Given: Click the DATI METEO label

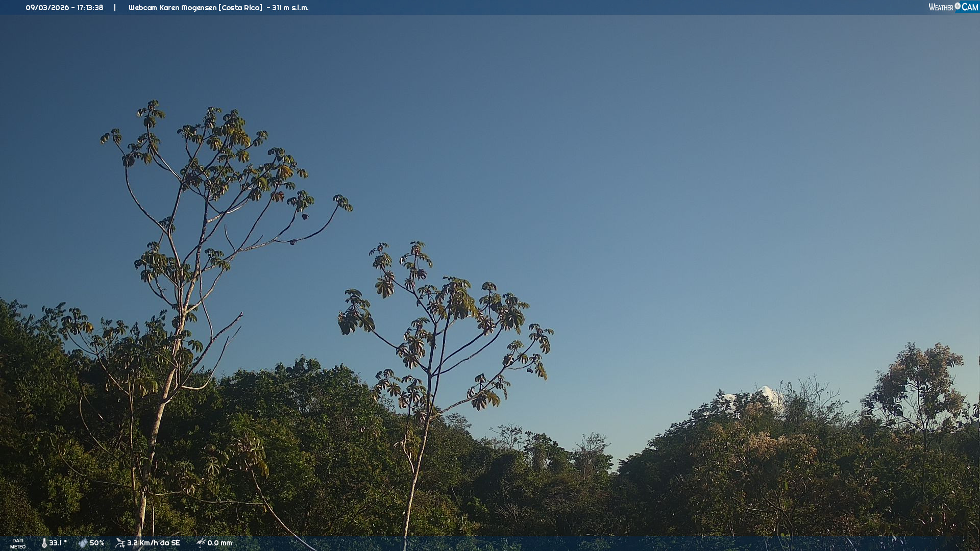Looking at the screenshot, I should (18, 543).
